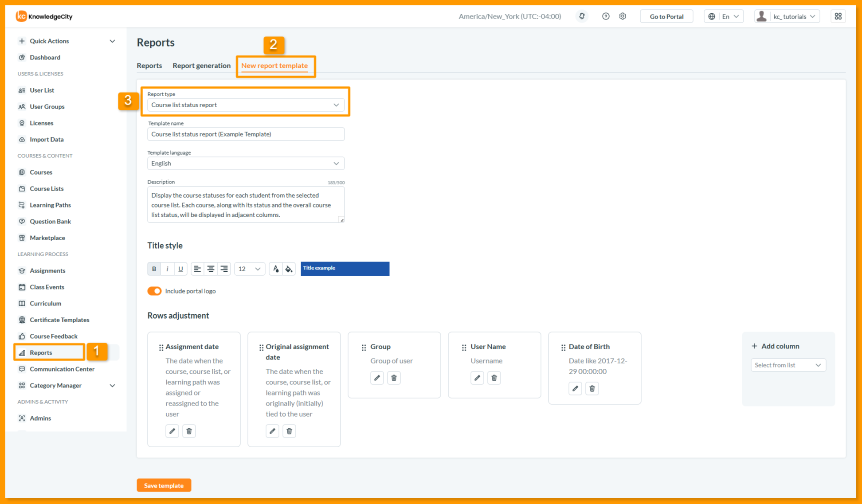Click the Save template button
Image resolution: width=862 pixels, height=504 pixels.
click(x=164, y=485)
